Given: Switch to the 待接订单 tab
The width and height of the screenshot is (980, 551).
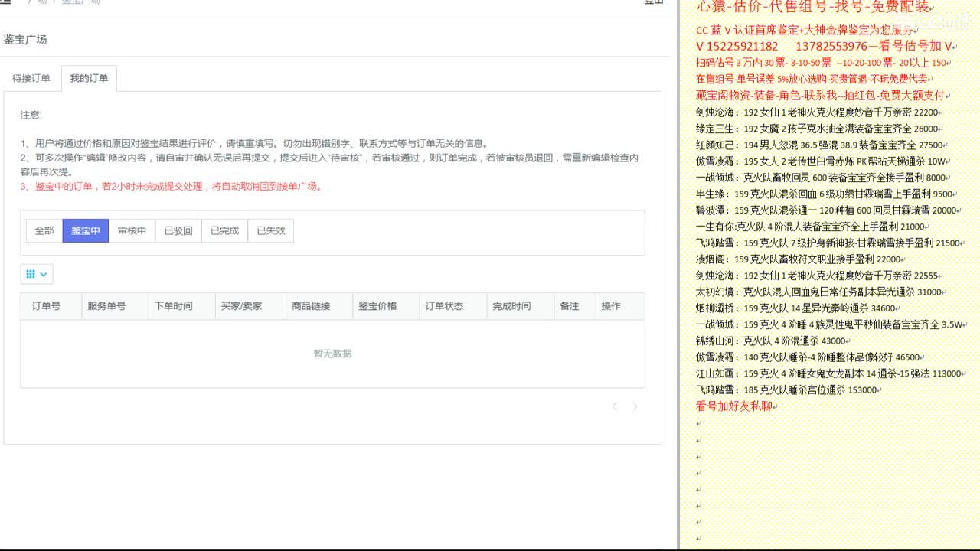Looking at the screenshot, I should [31, 78].
